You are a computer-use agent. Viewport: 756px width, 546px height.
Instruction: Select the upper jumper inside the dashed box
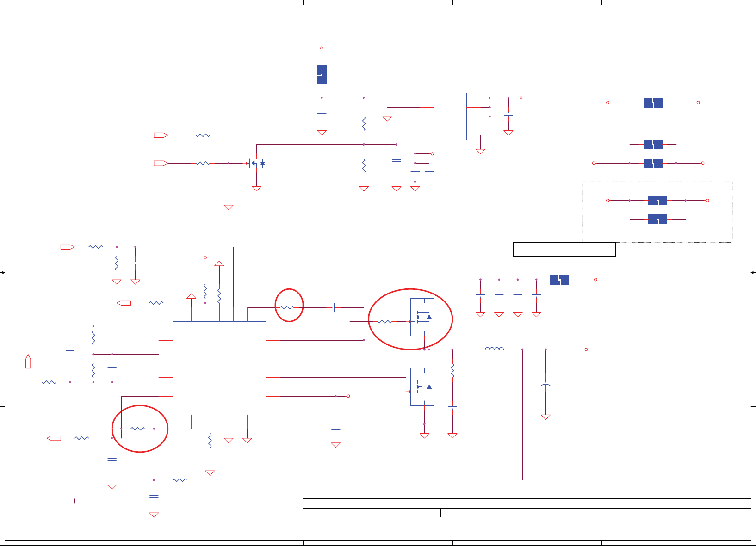(657, 200)
